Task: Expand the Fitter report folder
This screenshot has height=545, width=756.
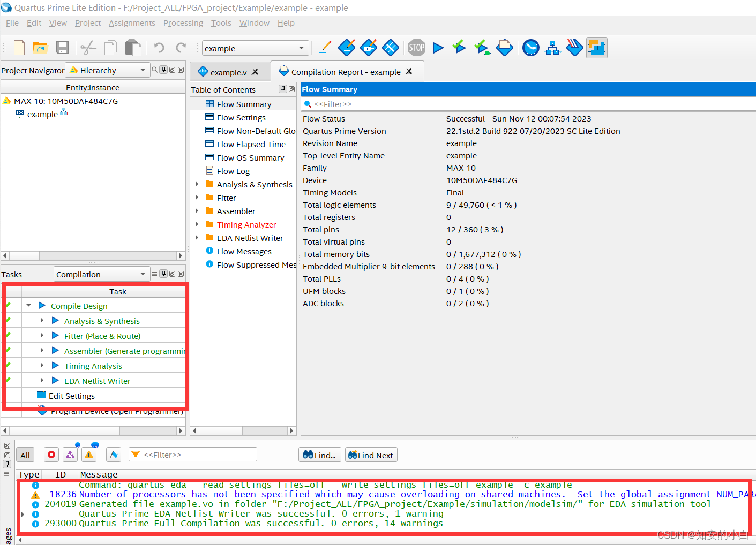Action: pos(197,198)
